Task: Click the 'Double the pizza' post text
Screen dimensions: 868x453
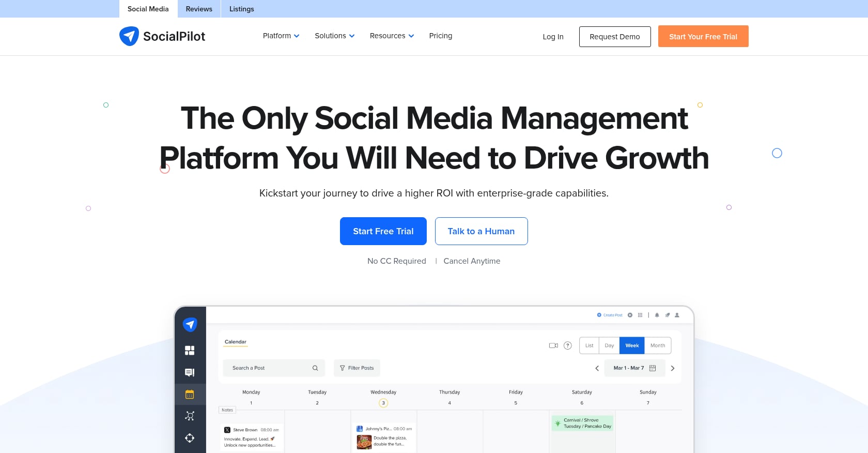Action: [390, 441]
